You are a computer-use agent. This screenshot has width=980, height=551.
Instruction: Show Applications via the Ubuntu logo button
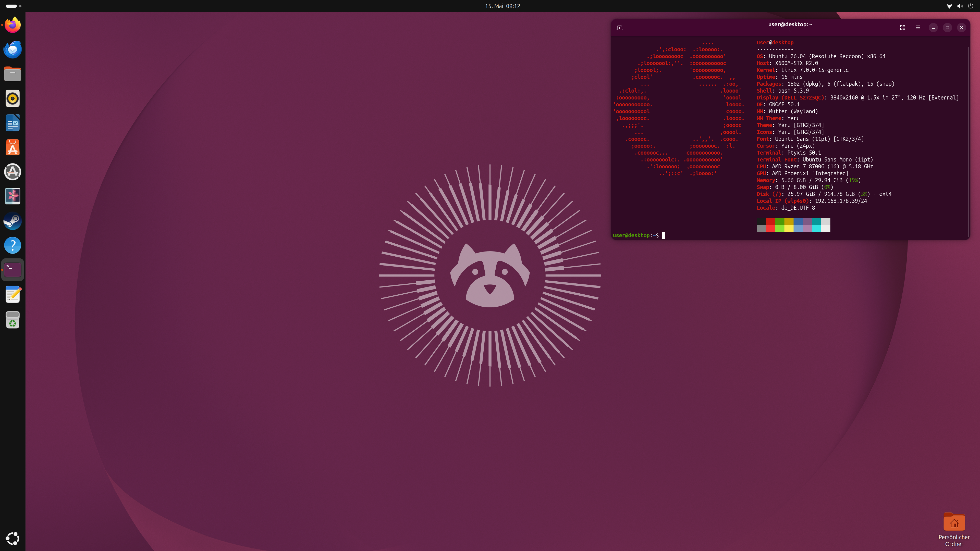coord(13,539)
